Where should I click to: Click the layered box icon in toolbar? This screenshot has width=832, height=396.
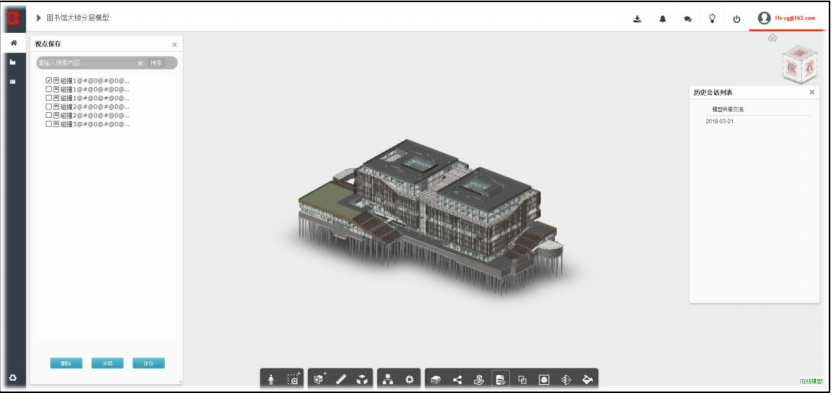[x=436, y=380]
